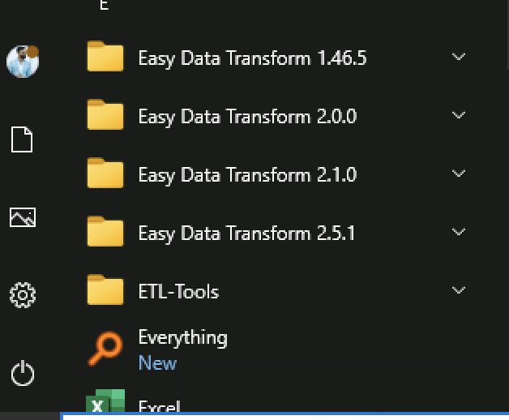
Task: Expand Easy Data Transform 1.46.5 chevron
Action: tap(459, 57)
